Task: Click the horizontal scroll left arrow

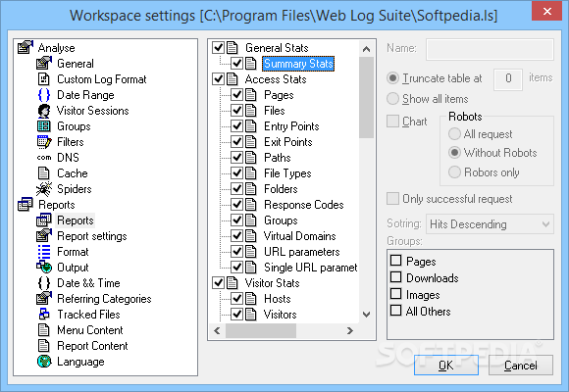Action: click(x=218, y=330)
